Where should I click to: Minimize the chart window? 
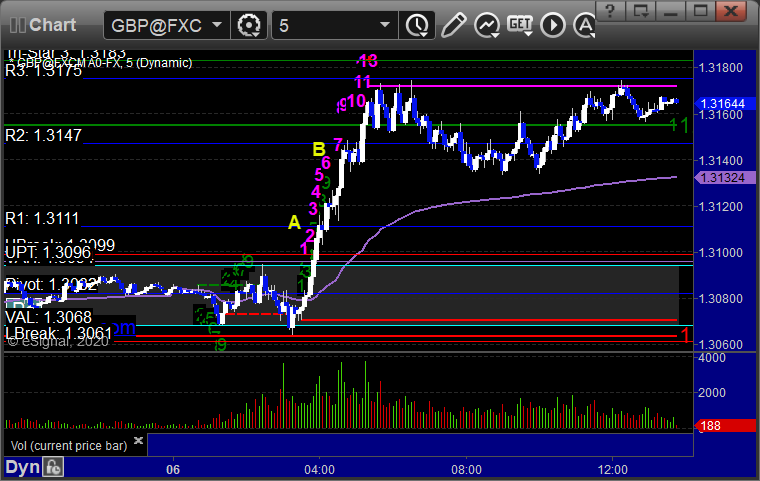click(670, 10)
